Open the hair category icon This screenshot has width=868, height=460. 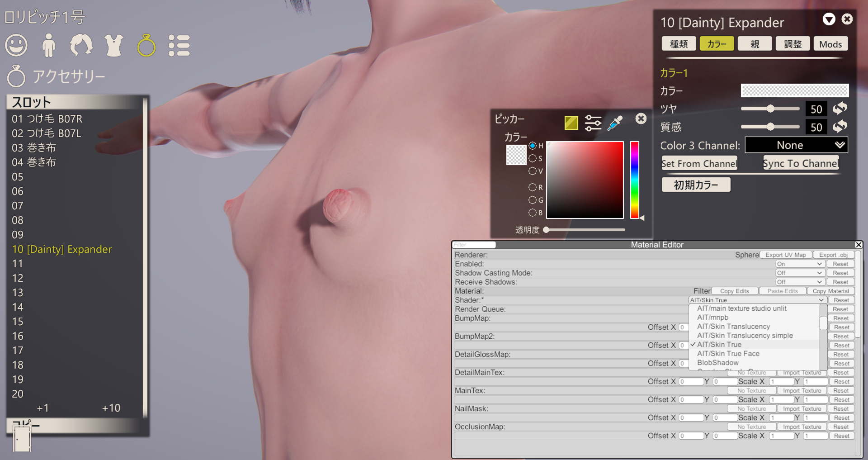(81, 46)
